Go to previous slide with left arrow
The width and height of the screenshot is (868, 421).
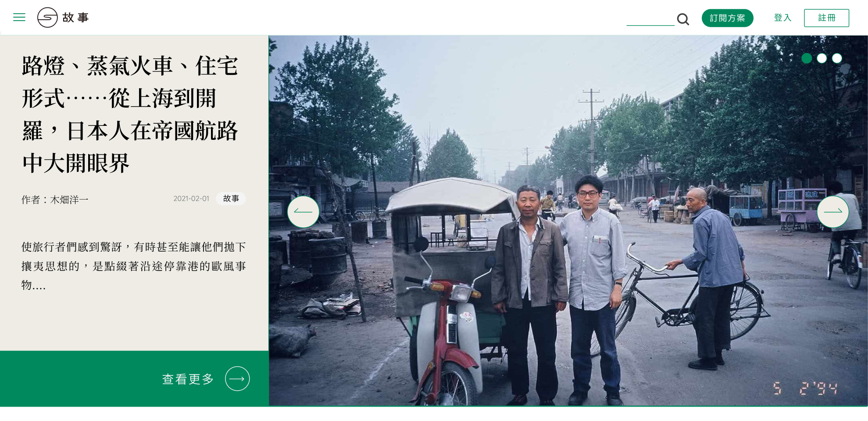click(x=303, y=212)
